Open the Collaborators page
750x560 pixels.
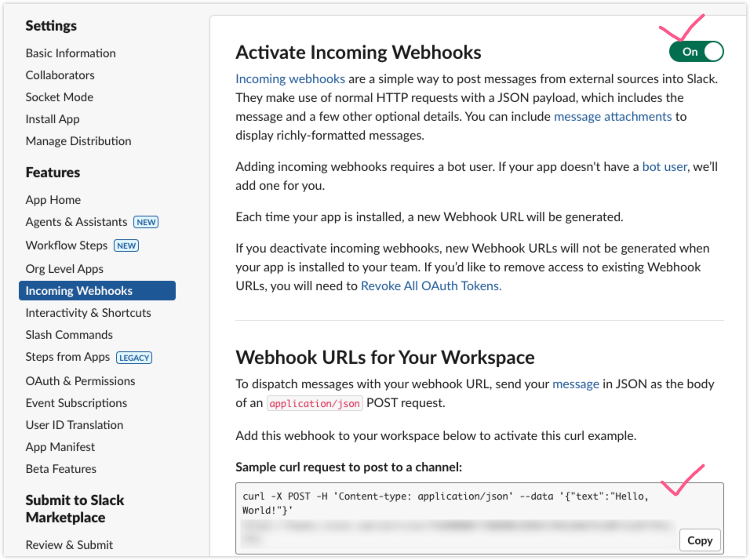60,75
